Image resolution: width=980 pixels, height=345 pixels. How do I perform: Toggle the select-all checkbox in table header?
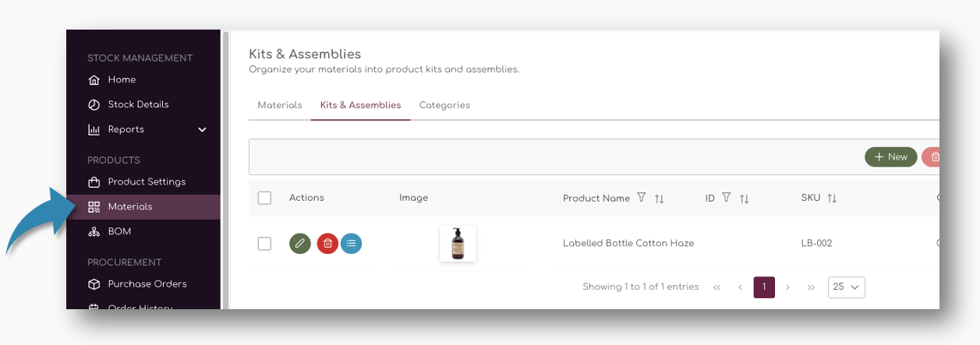264,198
